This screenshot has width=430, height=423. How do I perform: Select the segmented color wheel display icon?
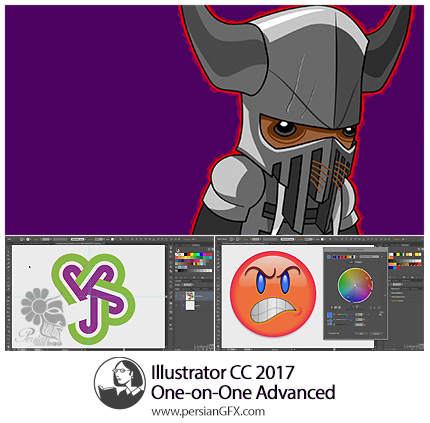click(x=335, y=308)
